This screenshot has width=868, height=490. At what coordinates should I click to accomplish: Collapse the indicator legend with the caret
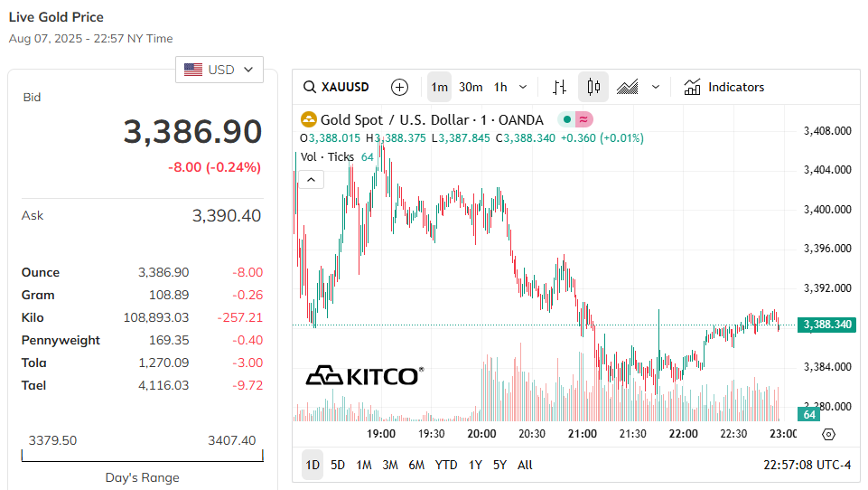coord(311,179)
